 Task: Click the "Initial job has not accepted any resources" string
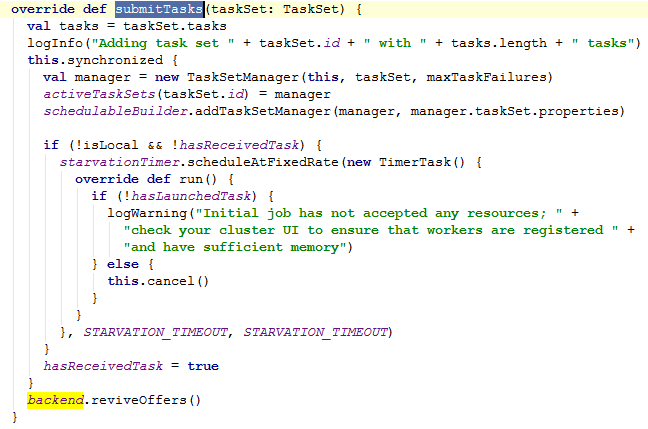(379, 213)
